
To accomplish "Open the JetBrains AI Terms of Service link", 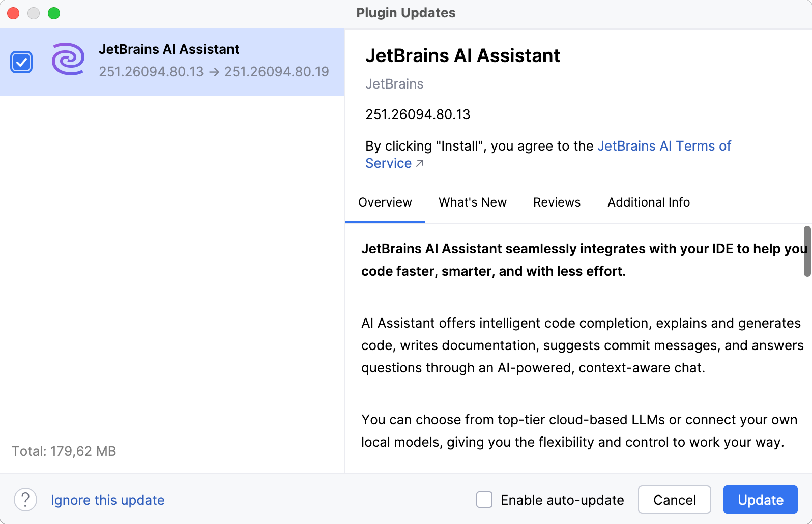I will coord(663,146).
